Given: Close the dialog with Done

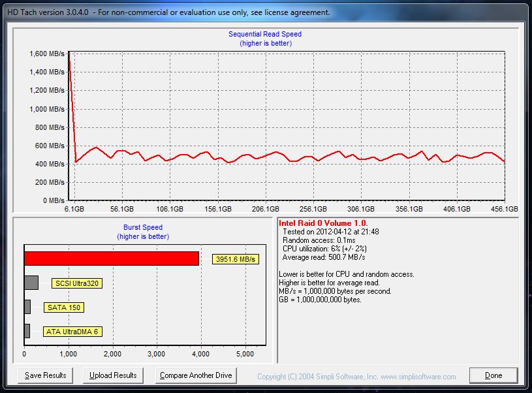Looking at the screenshot, I should pos(493,375).
